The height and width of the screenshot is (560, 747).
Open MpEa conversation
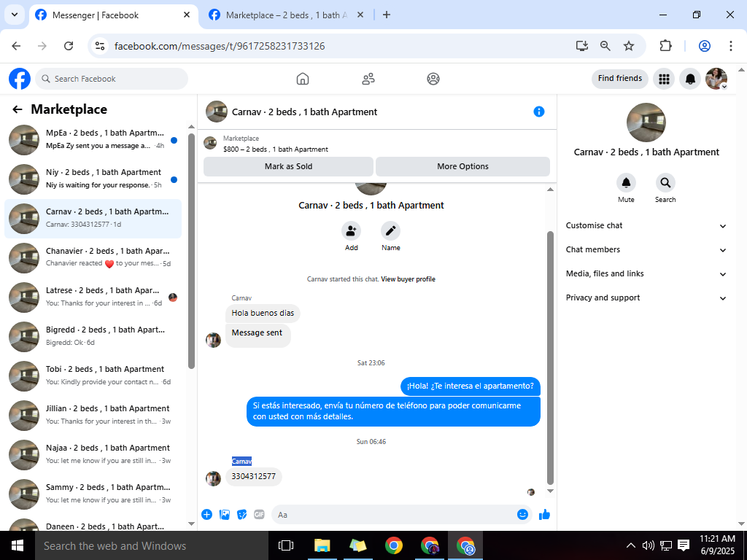pyautogui.click(x=93, y=139)
